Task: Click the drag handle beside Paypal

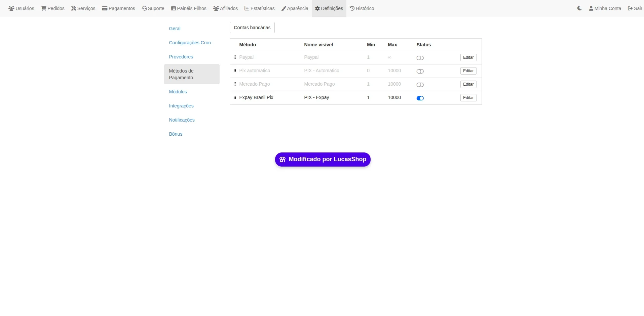Action: (x=235, y=57)
